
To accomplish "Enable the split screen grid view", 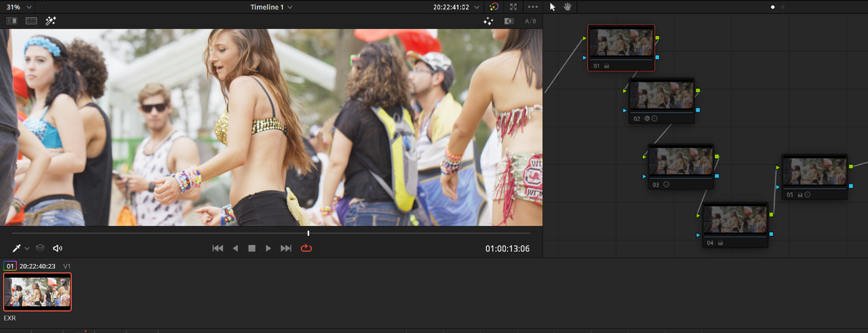I will [31, 21].
